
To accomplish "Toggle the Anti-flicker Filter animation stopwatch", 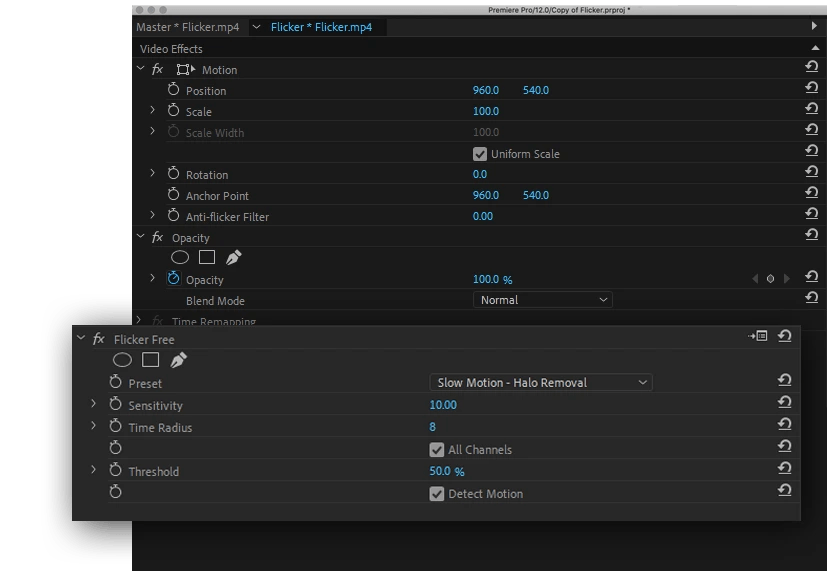I will [174, 215].
